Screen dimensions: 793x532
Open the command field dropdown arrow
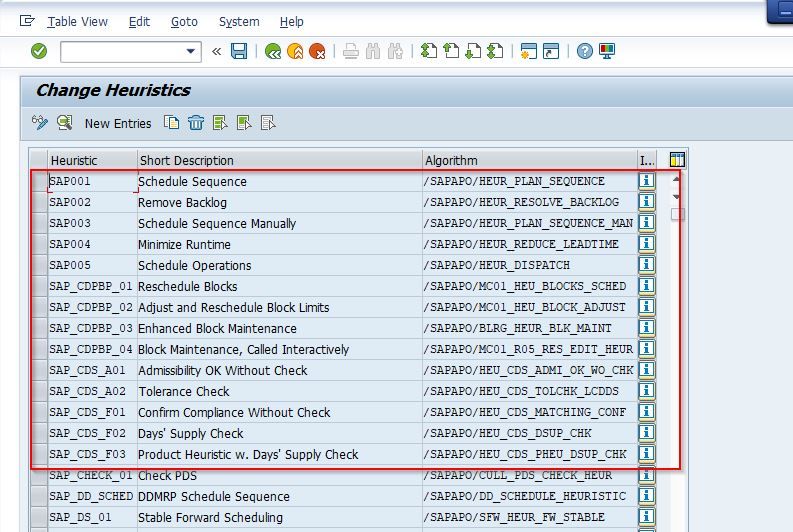pyautogui.click(x=191, y=51)
